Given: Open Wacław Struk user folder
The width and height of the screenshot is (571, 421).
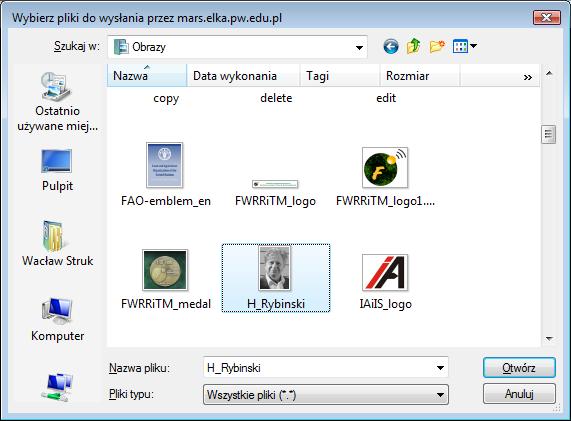Looking at the screenshot, I should click(57, 244).
